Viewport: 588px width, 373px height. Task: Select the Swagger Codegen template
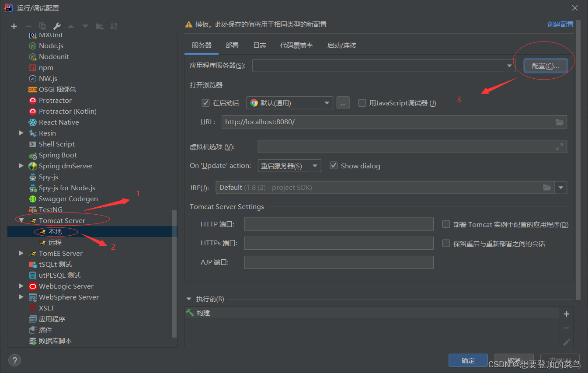pos(68,199)
